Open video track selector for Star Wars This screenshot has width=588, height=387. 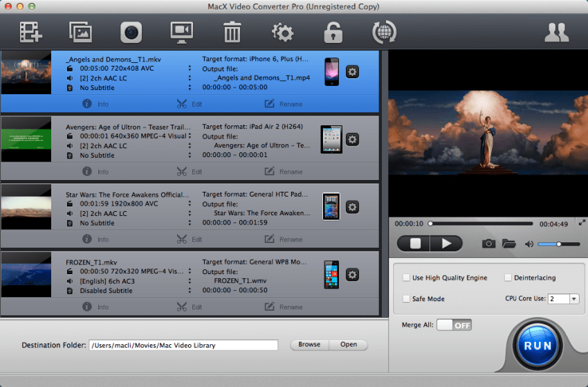point(190,204)
